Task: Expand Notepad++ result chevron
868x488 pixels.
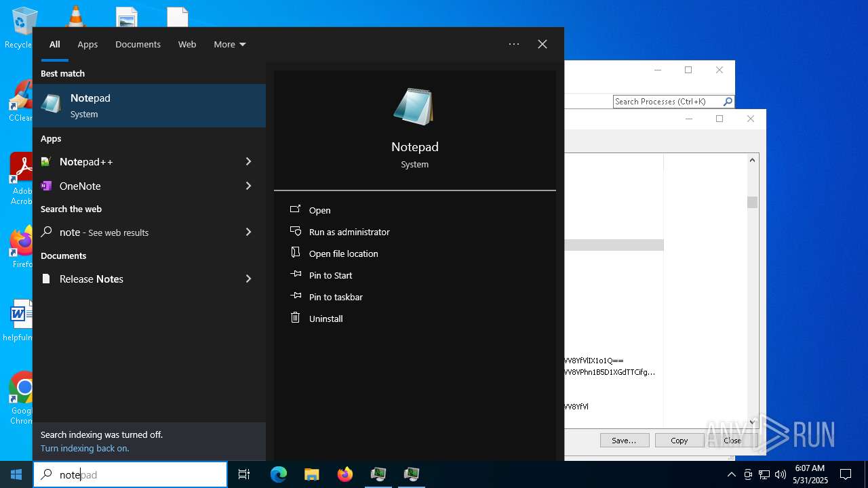Action: [248, 161]
